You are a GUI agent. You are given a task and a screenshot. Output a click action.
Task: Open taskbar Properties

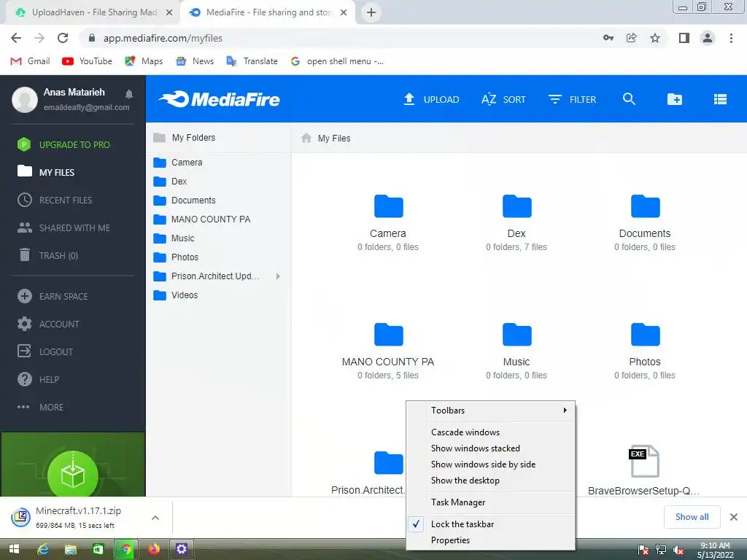(491, 540)
